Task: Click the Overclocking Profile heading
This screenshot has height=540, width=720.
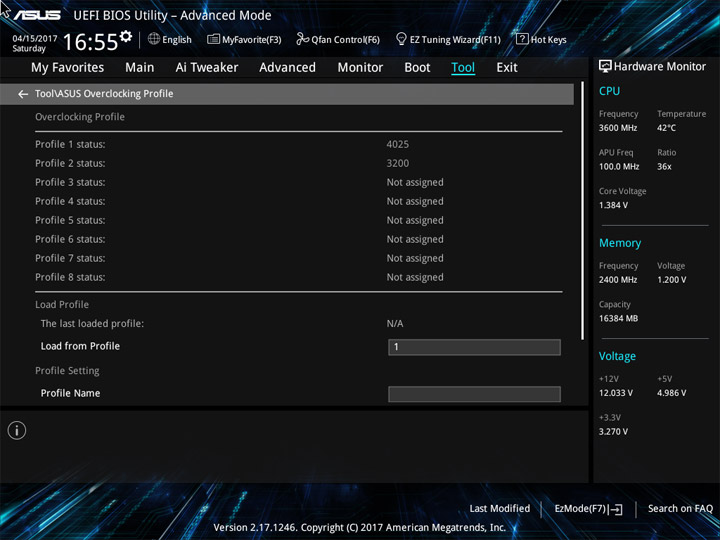Action: click(80, 117)
